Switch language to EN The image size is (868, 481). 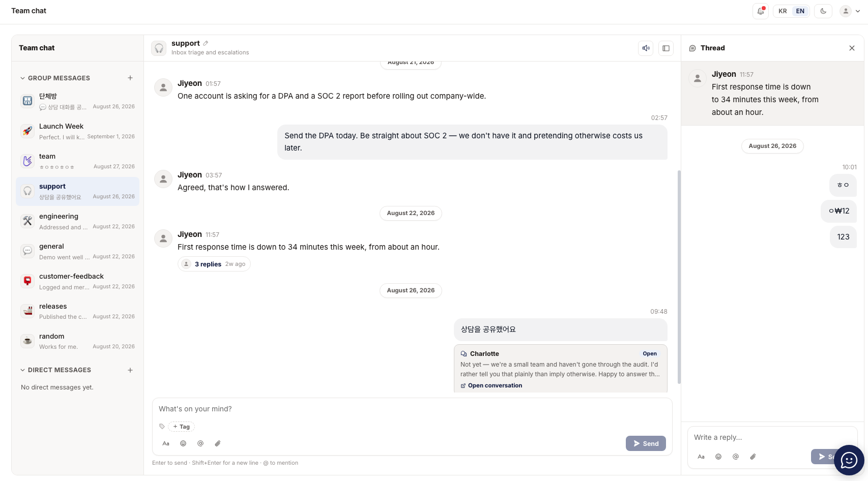click(800, 11)
